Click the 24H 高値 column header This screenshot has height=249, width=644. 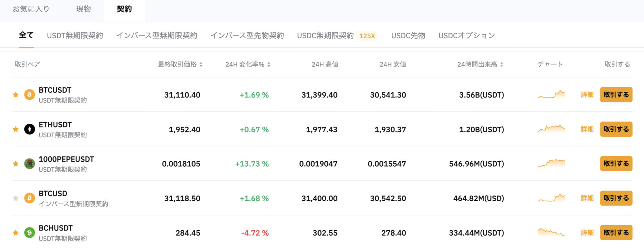point(325,64)
